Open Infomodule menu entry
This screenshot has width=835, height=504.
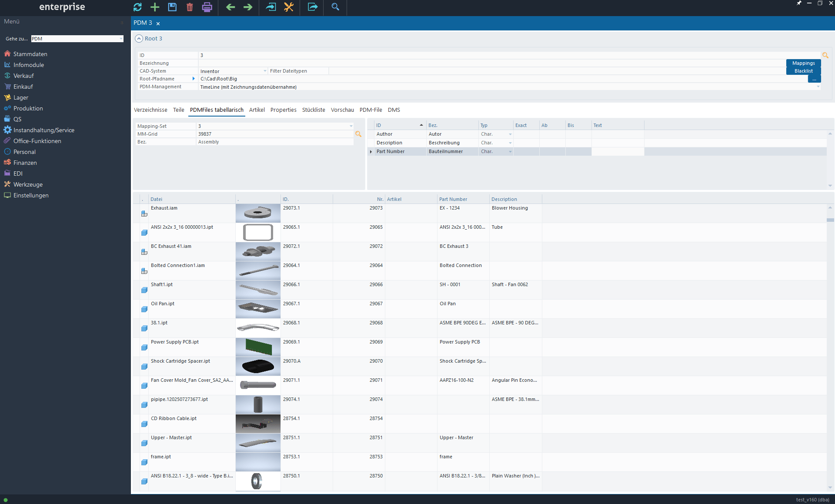point(28,65)
